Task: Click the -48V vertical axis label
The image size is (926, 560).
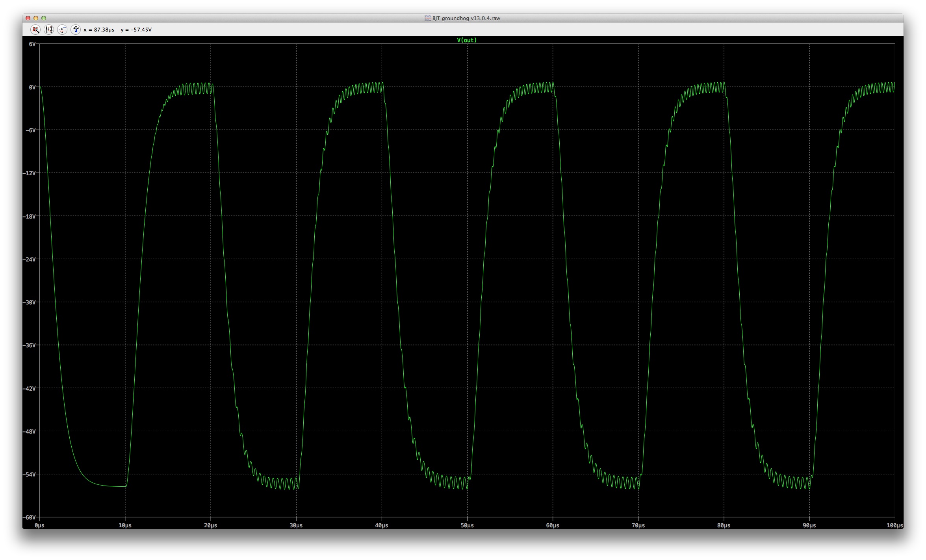Action: click(30, 432)
